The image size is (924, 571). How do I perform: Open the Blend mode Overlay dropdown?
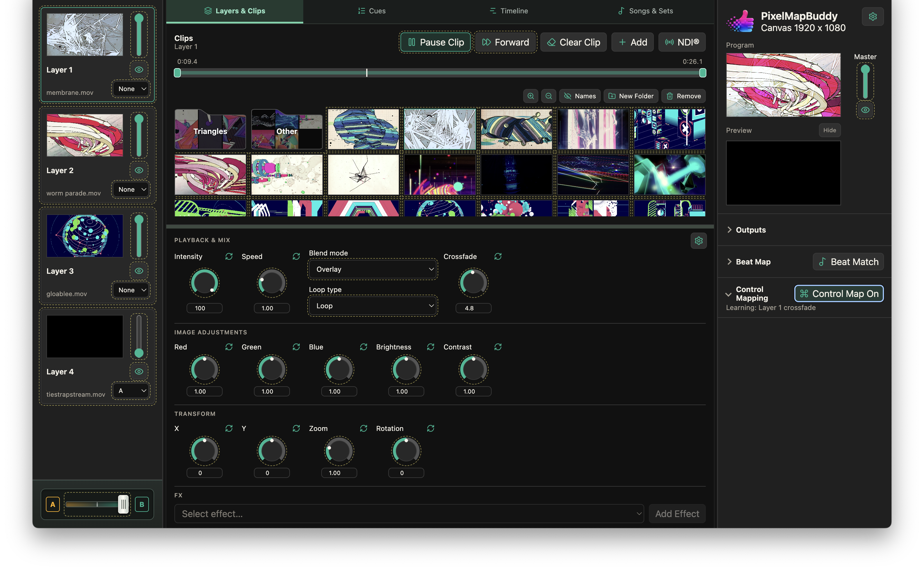pyautogui.click(x=373, y=269)
